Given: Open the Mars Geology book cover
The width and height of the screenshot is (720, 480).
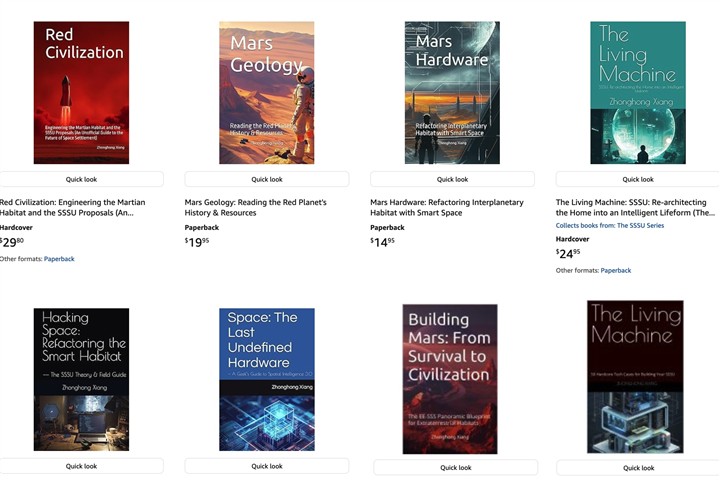Looking at the screenshot, I should (267, 92).
